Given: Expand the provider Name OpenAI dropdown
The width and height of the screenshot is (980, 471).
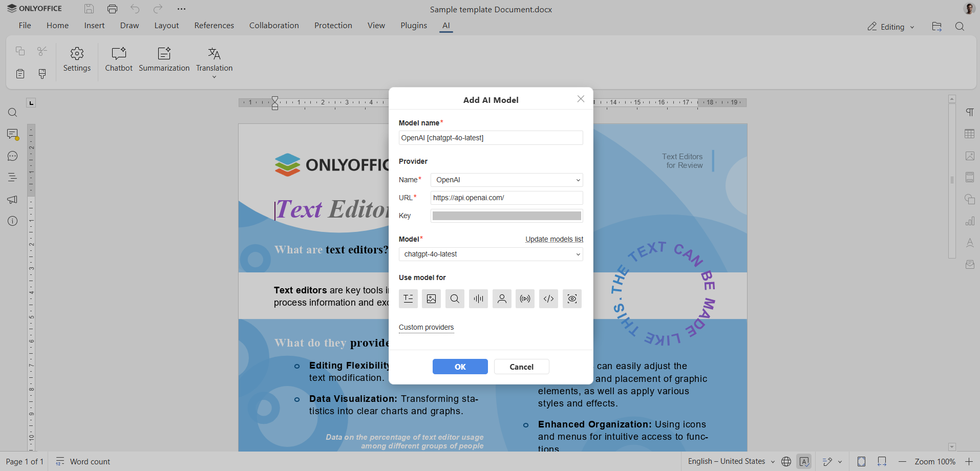Looking at the screenshot, I should 507,180.
